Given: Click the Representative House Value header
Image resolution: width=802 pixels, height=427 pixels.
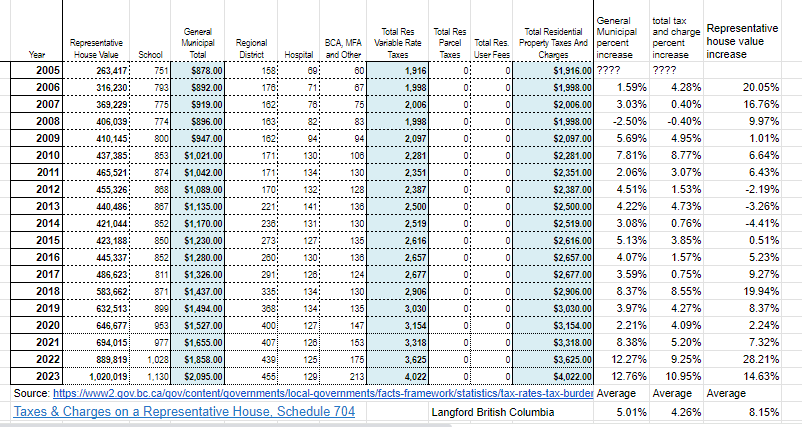Looking at the screenshot, I should click(x=96, y=49).
